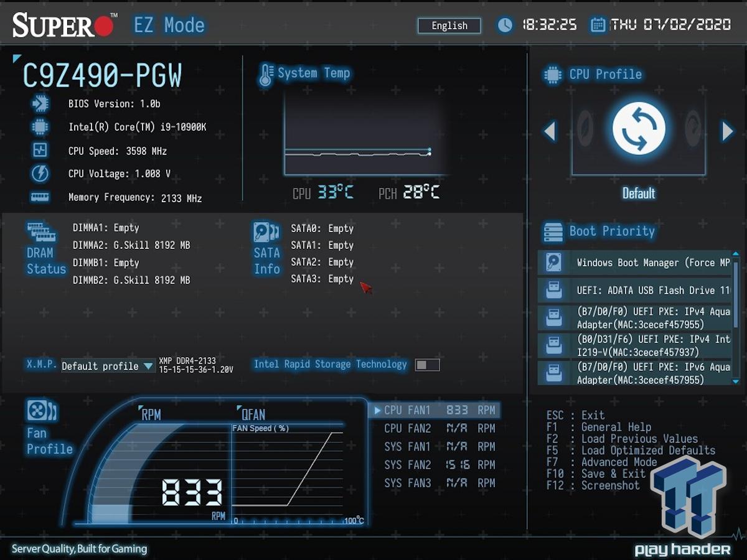Click the CPU 33°C temperature reading
Viewport: 747px width, 560px height.
point(323,193)
